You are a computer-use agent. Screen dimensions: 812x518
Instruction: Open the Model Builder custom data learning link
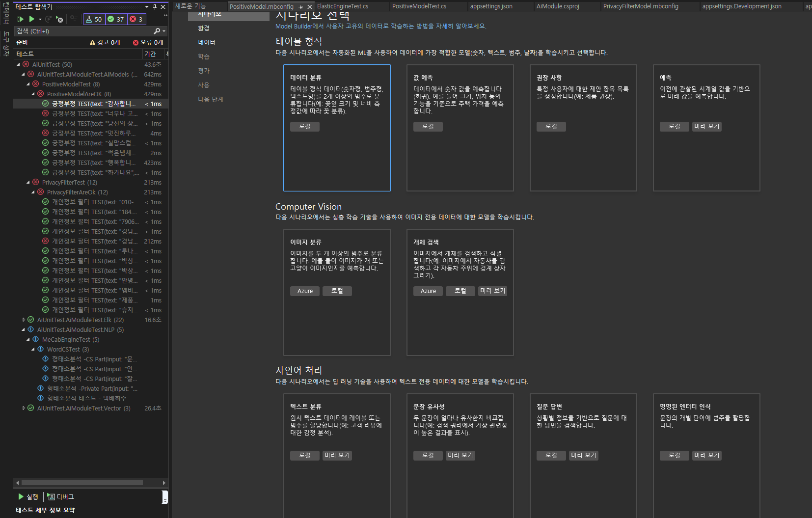point(380,26)
